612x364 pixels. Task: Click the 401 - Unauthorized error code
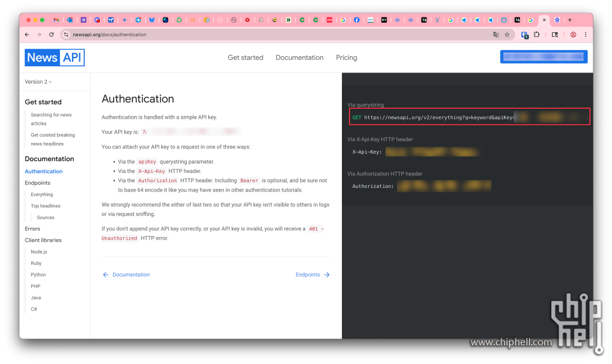pyautogui.click(x=213, y=234)
